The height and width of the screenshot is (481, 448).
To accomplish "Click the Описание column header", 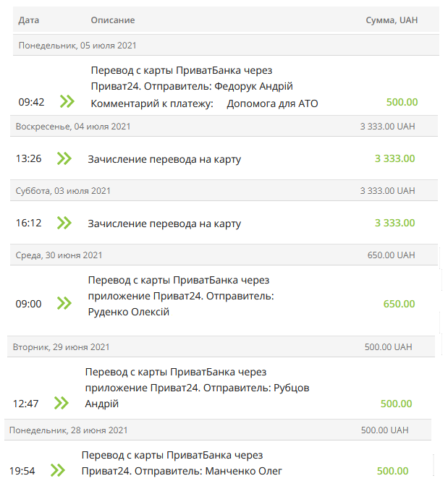I will [x=113, y=20].
